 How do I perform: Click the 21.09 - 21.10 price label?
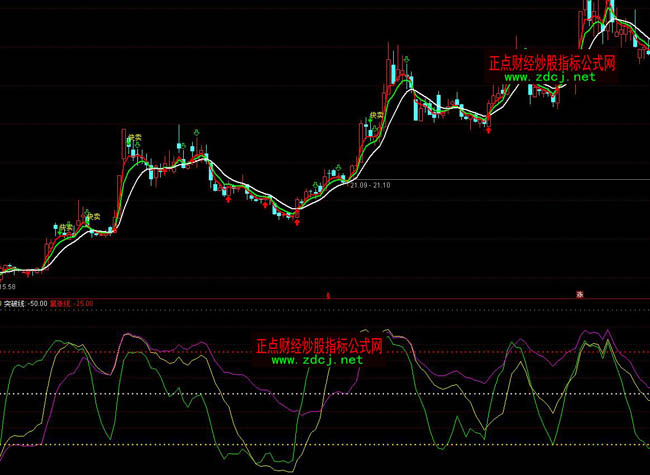370,184
